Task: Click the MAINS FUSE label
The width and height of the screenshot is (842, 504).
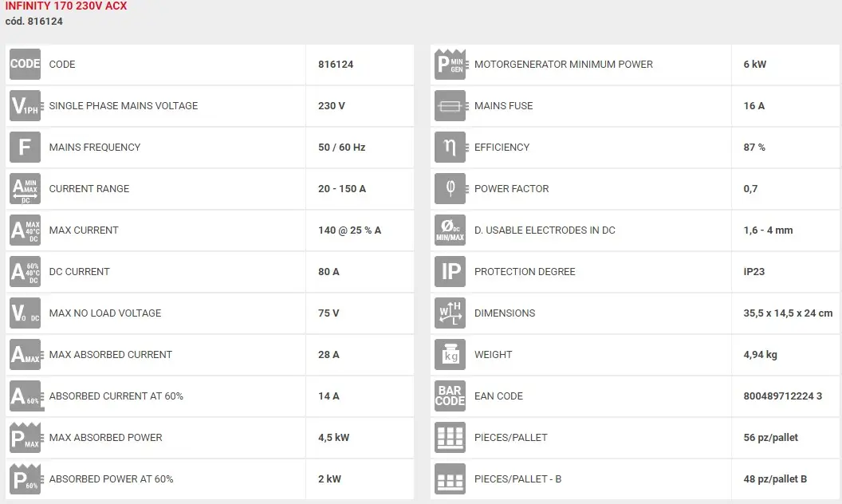Action: [504, 106]
